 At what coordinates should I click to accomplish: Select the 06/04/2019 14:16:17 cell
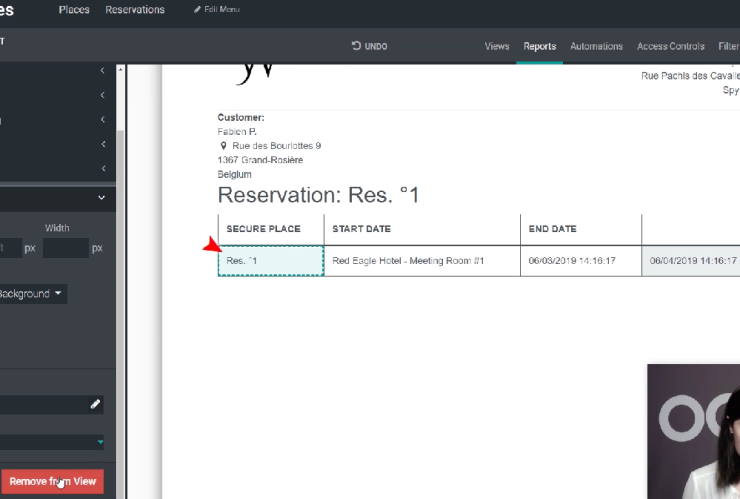point(691,261)
